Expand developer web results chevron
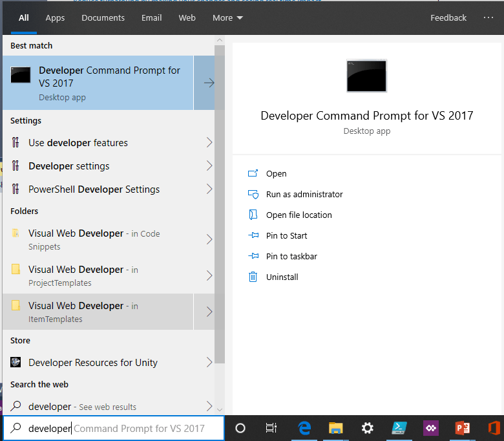 tap(209, 406)
